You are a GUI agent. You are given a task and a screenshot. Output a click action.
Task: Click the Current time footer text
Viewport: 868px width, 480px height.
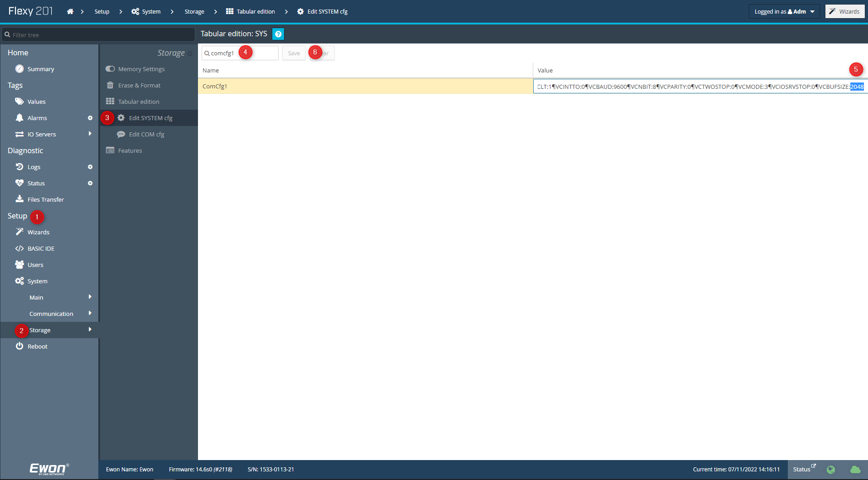[736, 470]
